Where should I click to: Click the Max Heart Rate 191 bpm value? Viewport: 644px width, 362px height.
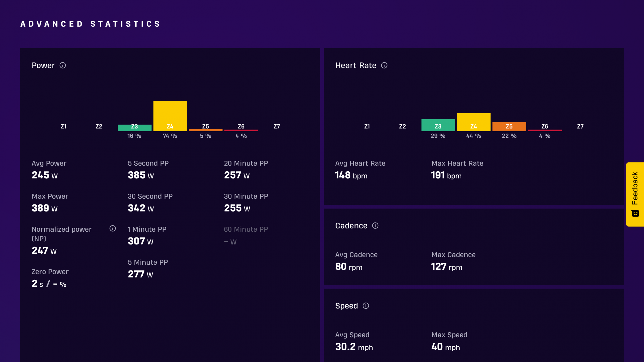point(447,175)
